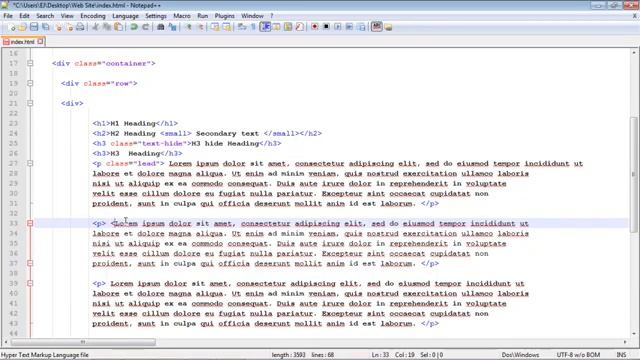The height and width of the screenshot is (360, 640).
Task: Click the horizontal scrollbar thumb
Action: tap(83, 342)
